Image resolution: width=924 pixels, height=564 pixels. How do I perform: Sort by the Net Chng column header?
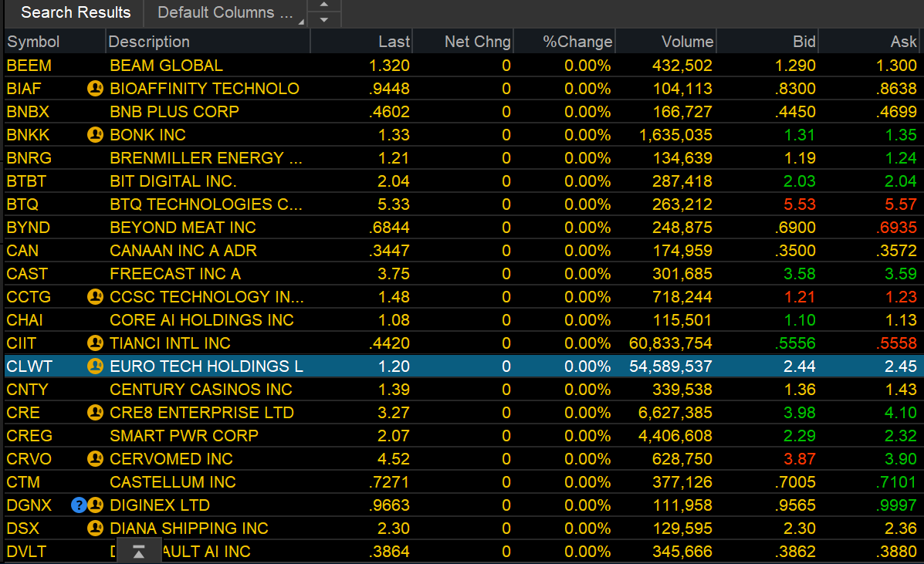tap(462, 42)
